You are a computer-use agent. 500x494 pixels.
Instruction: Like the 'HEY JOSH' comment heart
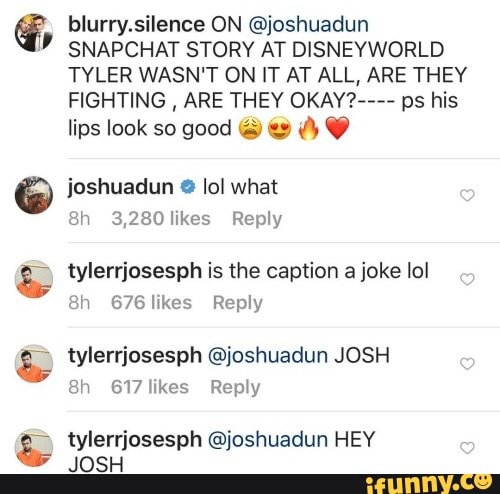click(467, 448)
